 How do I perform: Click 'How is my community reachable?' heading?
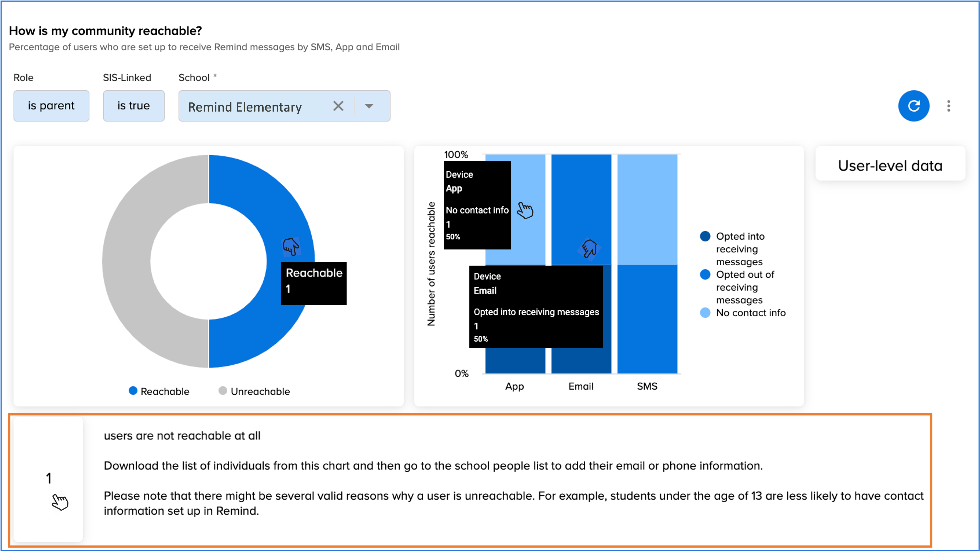[105, 31]
